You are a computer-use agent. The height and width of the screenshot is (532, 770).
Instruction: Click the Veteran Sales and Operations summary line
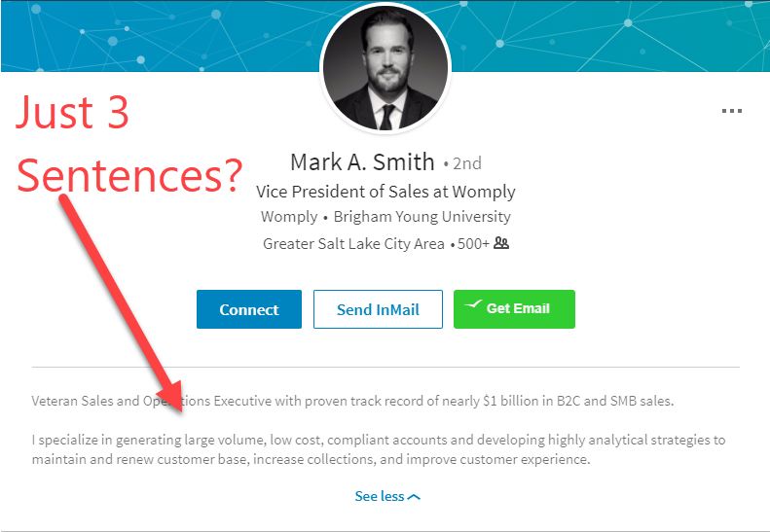point(352,401)
